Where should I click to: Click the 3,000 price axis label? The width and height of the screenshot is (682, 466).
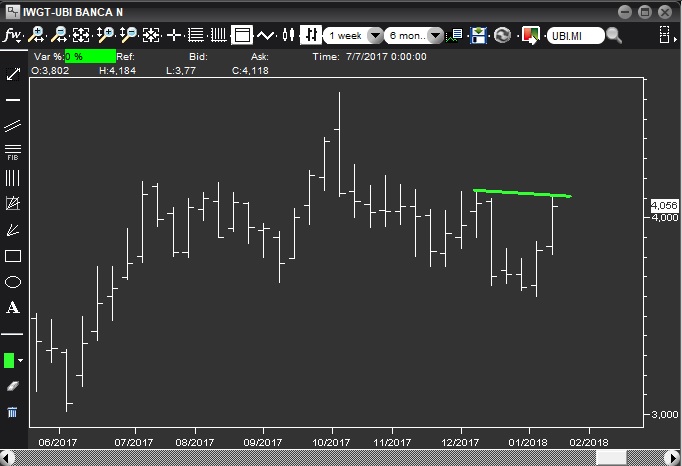(x=665, y=414)
